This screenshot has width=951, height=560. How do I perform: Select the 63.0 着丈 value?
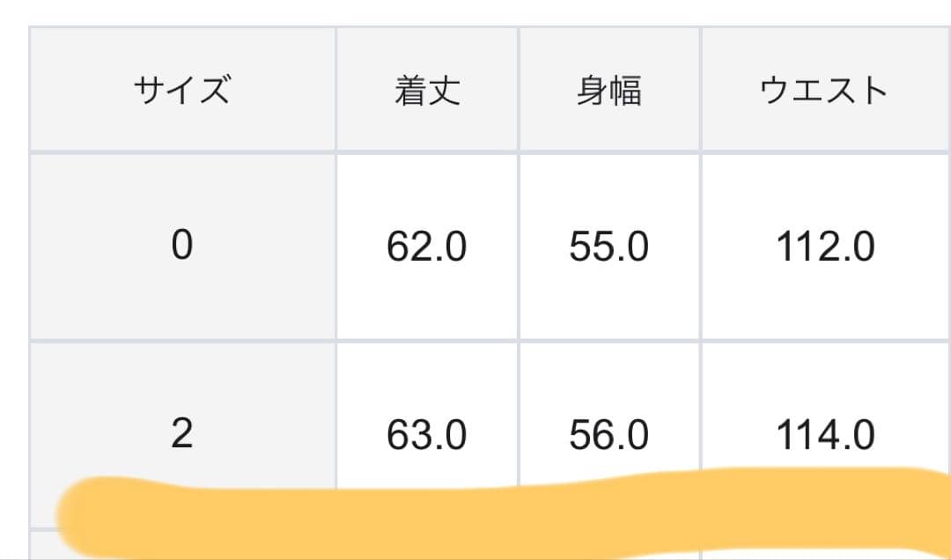click(x=427, y=434)
